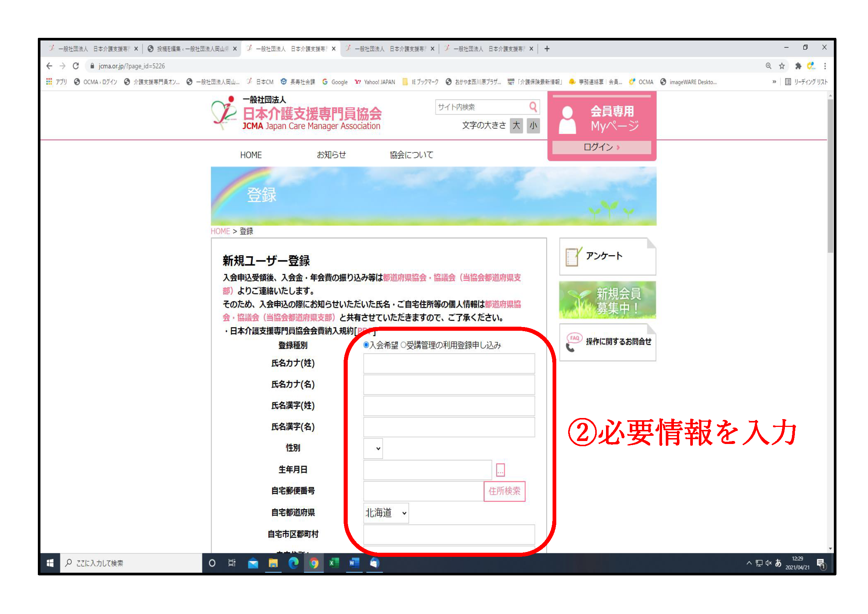Open Word from the taskbar
Image resolution: width=868 pixels, height=614 pixels.
[354, 563]
